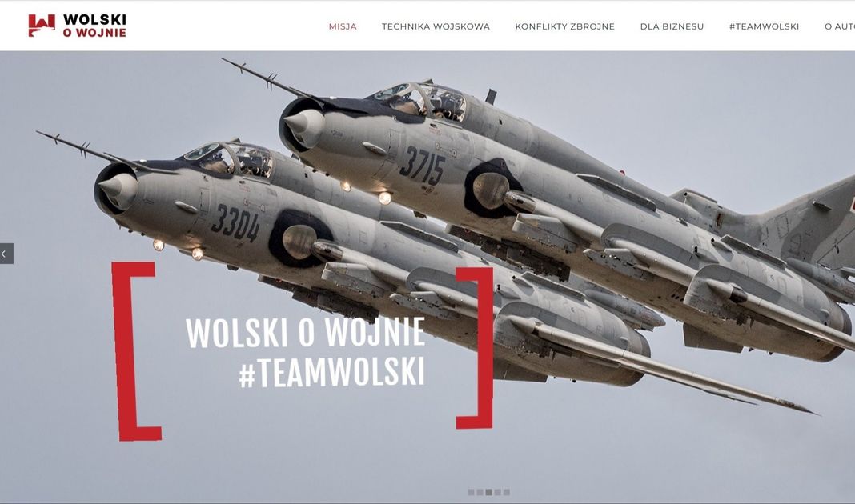
Task: Jump to the fifth slider dot
Action: (507, 493)
